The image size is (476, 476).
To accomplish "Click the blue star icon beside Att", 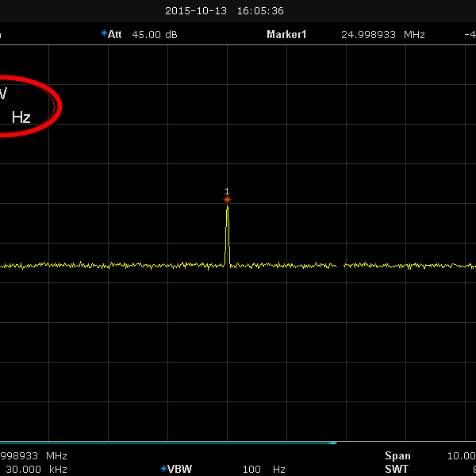I will click(x=103, y=33).
